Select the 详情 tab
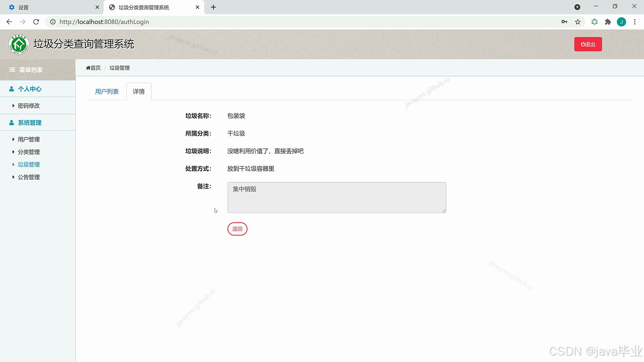This screenshot has width=644, height=362. pyautogui.click(x=139, y=92)
